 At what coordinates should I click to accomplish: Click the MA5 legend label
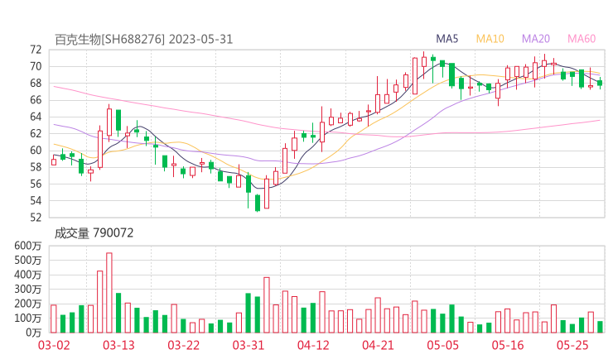[x=446, y=39]
